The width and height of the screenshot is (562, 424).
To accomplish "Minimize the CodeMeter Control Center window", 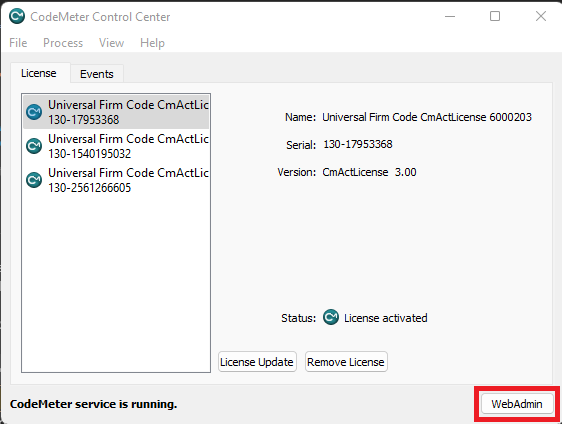I will (x=450, y=16).
